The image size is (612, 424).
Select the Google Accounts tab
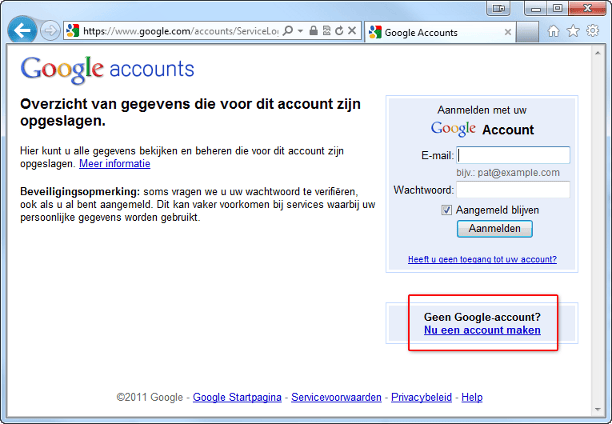point(440,32)
